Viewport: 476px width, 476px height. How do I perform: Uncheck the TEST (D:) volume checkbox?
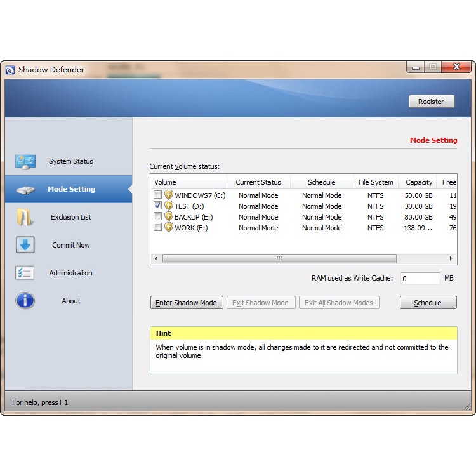click(x=158, y=206)
